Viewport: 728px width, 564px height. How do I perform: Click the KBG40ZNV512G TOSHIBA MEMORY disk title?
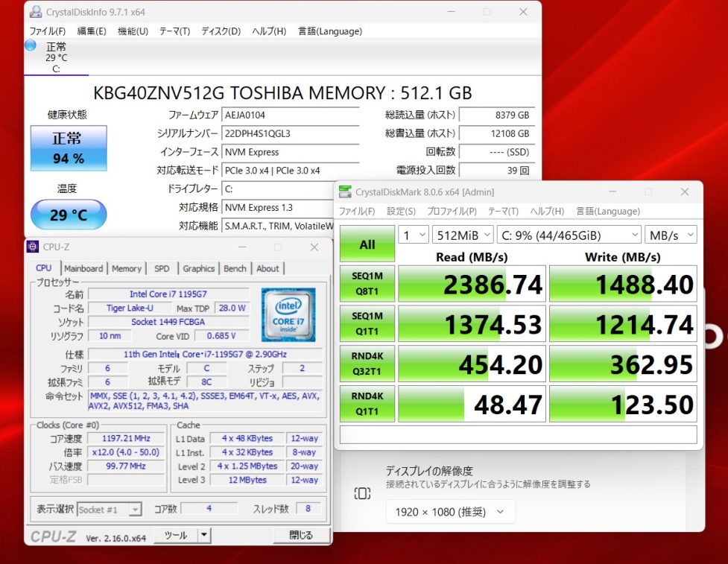point(282,93)
